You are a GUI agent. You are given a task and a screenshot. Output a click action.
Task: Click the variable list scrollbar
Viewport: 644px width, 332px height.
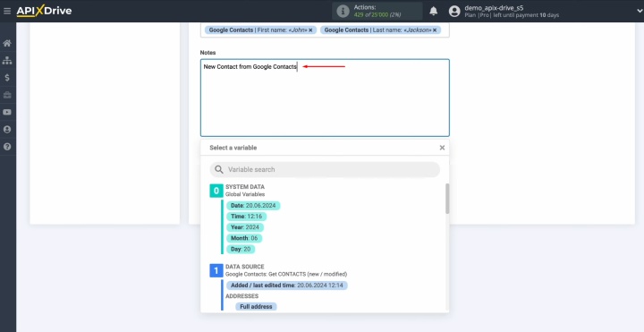point(447,199)
